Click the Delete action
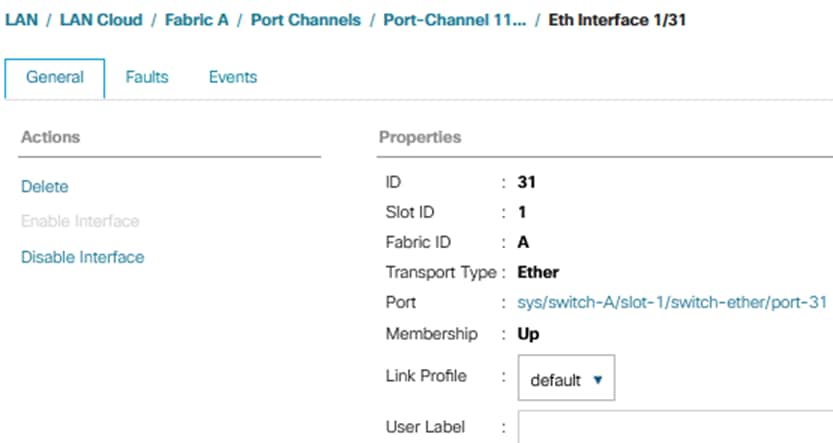The height and width of the screenshot is (443, 833). click(x=45, y=187)
